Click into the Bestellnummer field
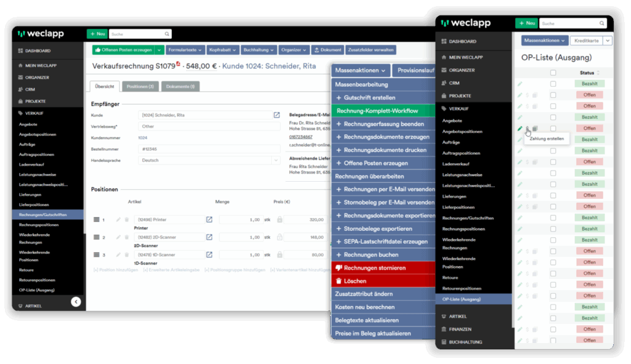631x364 pixels. click(210, 149)
